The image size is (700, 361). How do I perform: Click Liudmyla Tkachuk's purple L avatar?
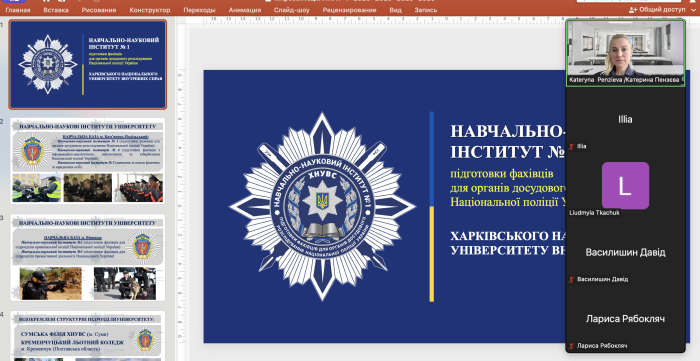pyautogui.click(x=625, y=186)
